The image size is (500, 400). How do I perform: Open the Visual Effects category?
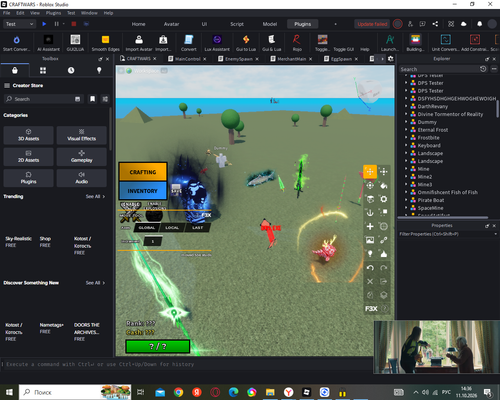coord(82,135)
